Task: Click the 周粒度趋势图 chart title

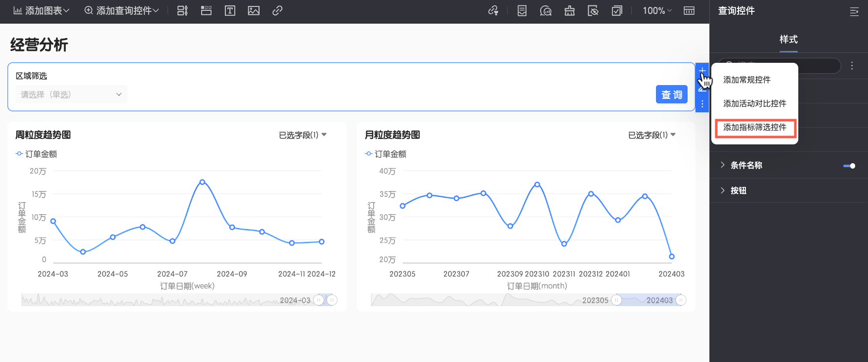Action: (x=43, y=135)
